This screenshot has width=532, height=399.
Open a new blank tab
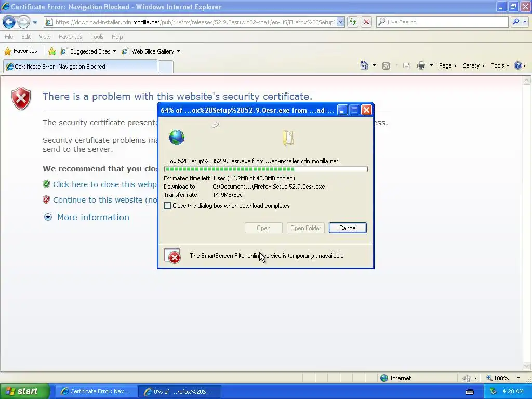(166, 67)
